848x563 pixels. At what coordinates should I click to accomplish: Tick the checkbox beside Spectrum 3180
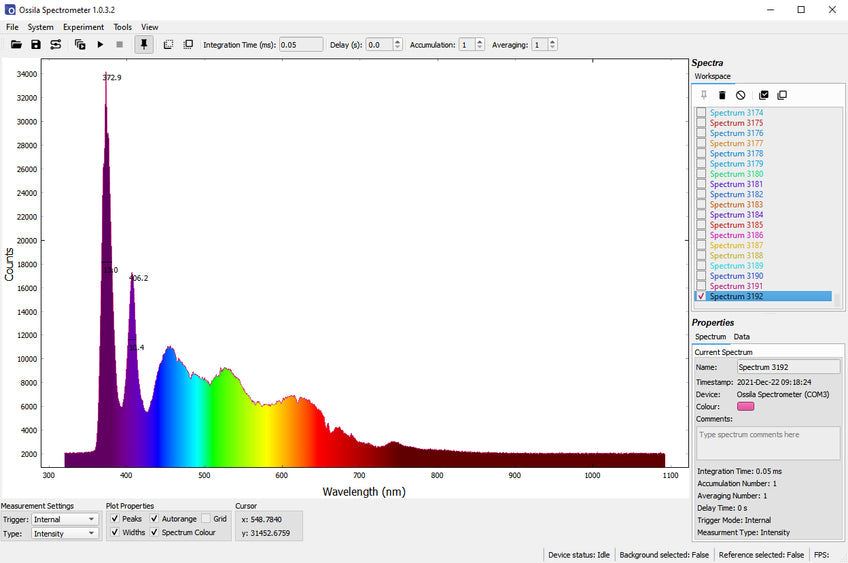701,174
